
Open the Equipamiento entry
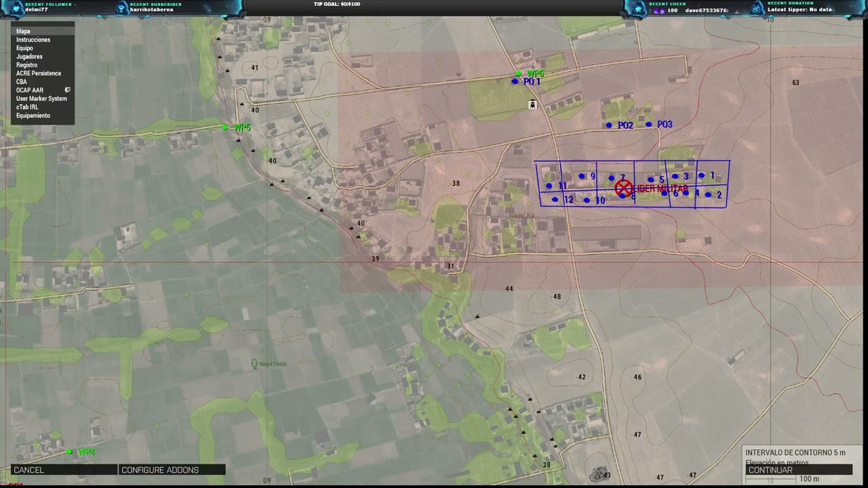point(43,116)
